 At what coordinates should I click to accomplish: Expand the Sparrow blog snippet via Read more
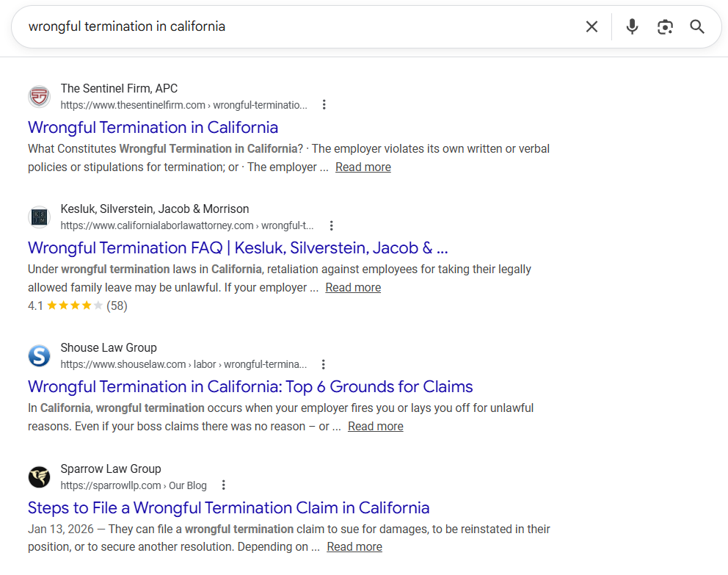[x=354, y=546]
